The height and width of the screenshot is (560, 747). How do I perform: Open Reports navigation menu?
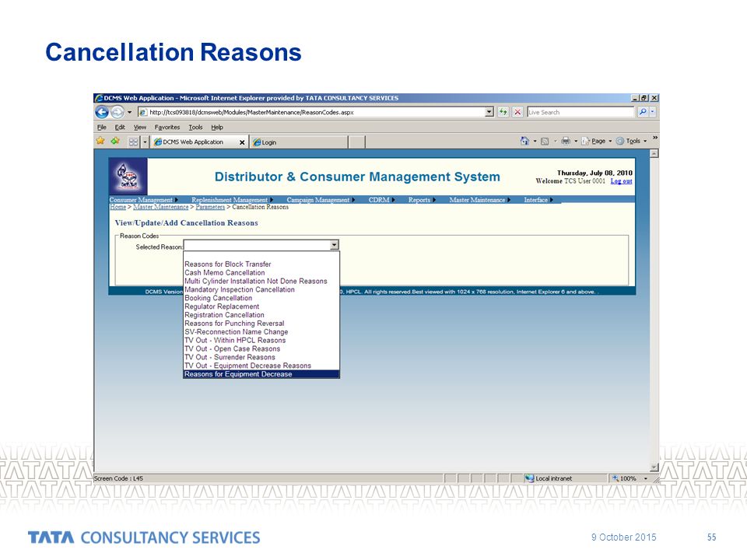pos(422,200)
